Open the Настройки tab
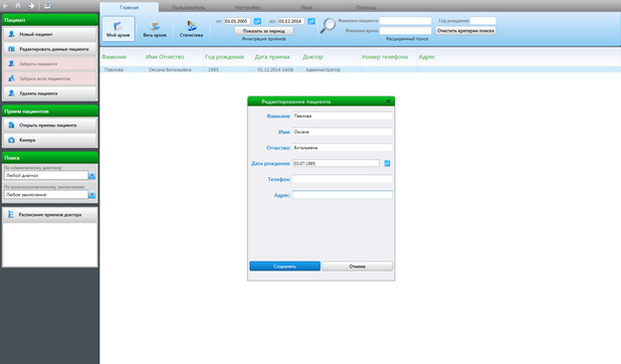The height and width of the screenshot is (364, 621). 248,7
